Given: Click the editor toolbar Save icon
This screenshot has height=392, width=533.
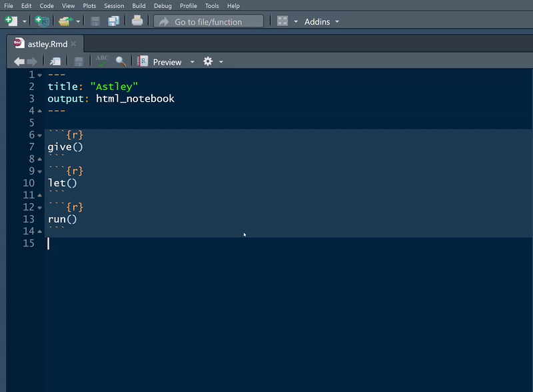Looking at the screenshot, I should (x=79, y=61).
